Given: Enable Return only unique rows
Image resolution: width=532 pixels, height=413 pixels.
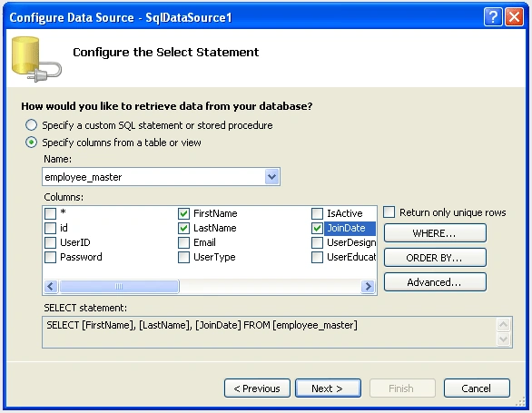Looking at the screenshot, I should [389, 212].
